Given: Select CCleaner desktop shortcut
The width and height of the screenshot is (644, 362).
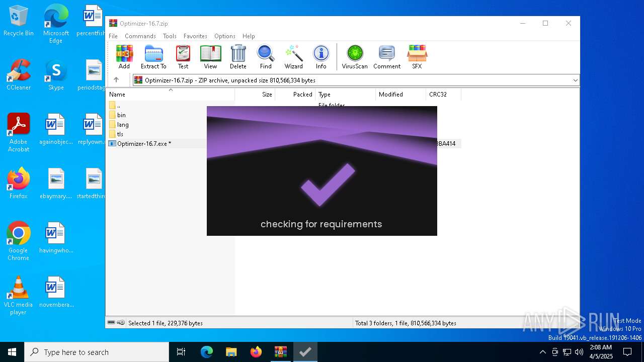Looking at the screenshot, I should tap(19, 75).
